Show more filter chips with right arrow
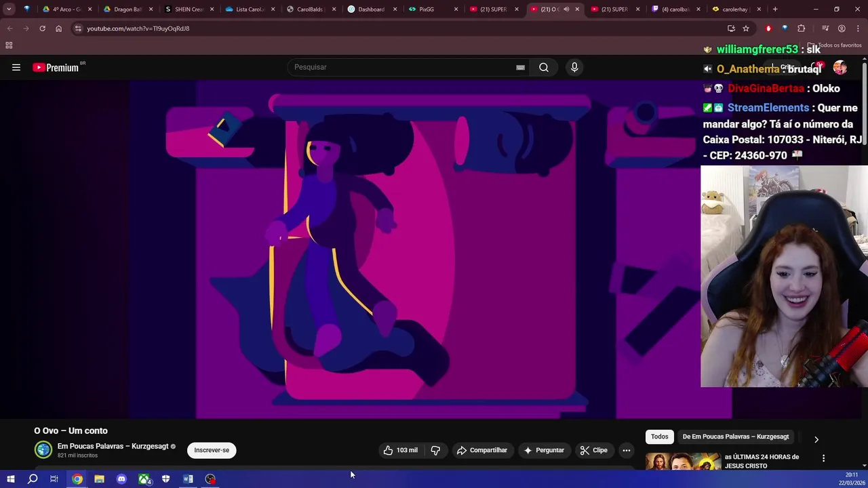The height and width of the screenshot is (488, 868). (x=816, y=439)
